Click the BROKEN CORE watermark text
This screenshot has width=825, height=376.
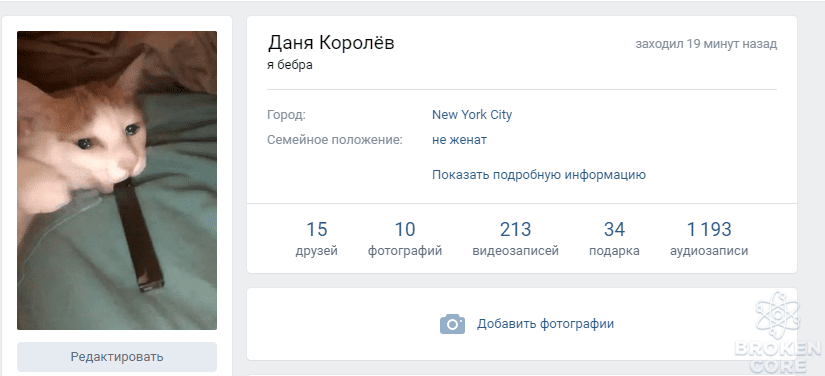pos(779,357)
